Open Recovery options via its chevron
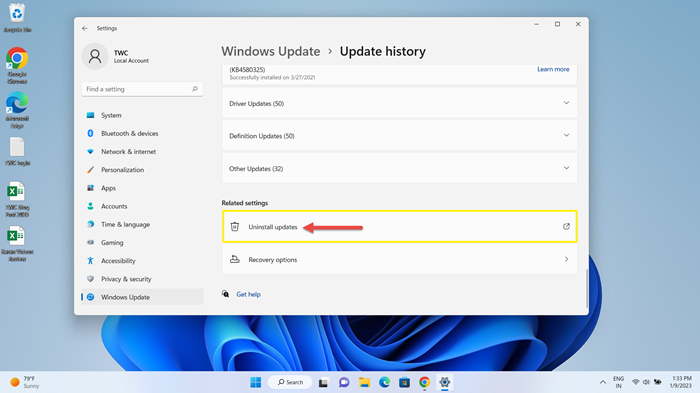The image size is (700, 393). pos(566,259)
